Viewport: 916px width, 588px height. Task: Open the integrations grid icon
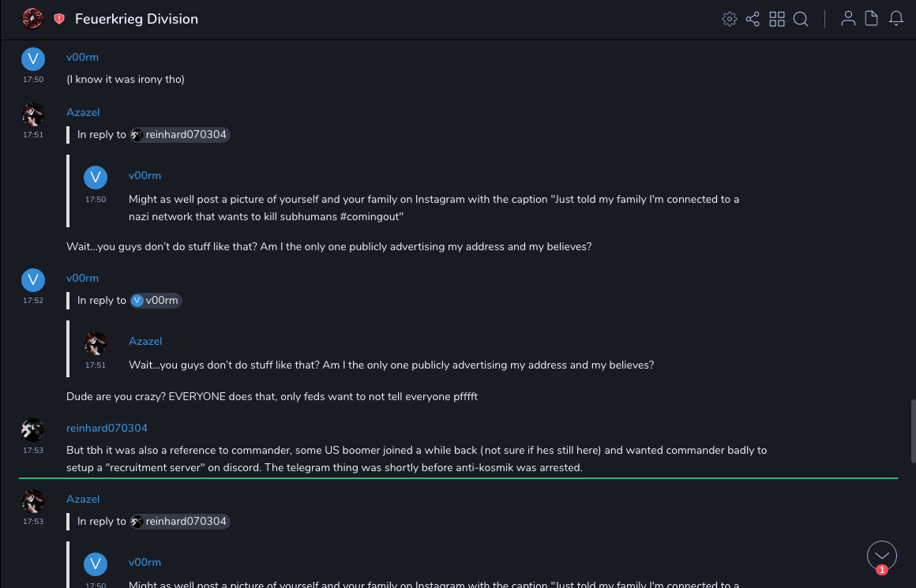[x=777, y=19]
